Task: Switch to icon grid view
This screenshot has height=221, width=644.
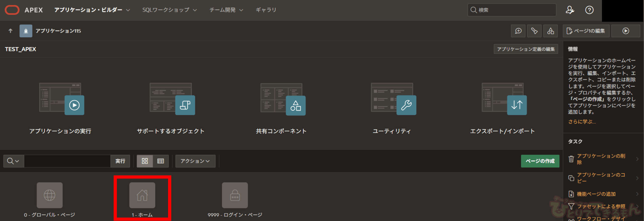Action: 145,161
